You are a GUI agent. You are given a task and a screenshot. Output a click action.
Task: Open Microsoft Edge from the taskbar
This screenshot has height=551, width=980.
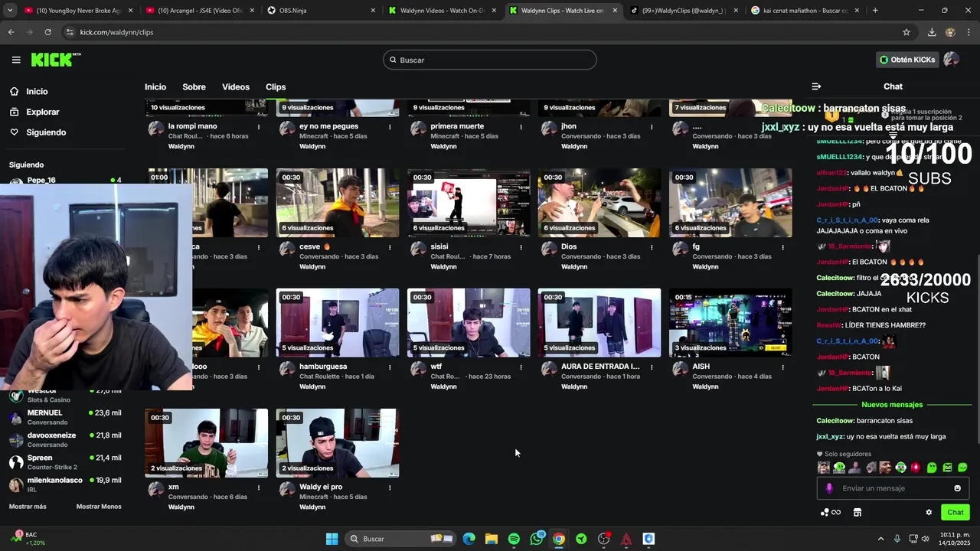coord(469,539)
